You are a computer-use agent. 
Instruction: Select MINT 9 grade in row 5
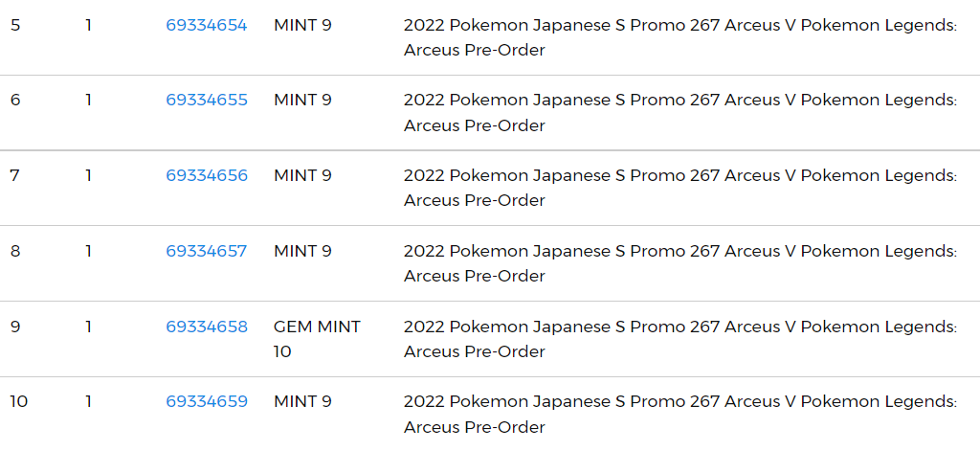click(302, 26)
